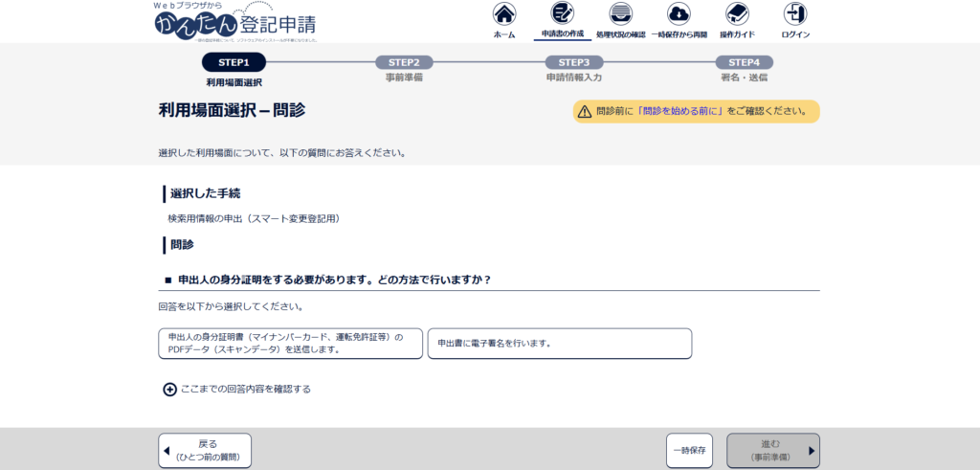980x470 pixels.
Task: Select 申出書に電子署名を行います option
Action: click(559, 344)
